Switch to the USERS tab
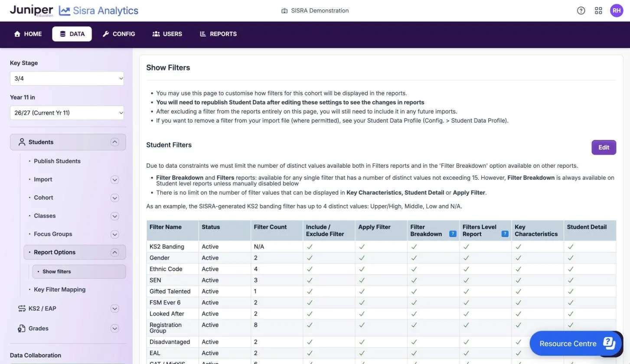Viewport: 630px width, 364px height. (167, 34)
